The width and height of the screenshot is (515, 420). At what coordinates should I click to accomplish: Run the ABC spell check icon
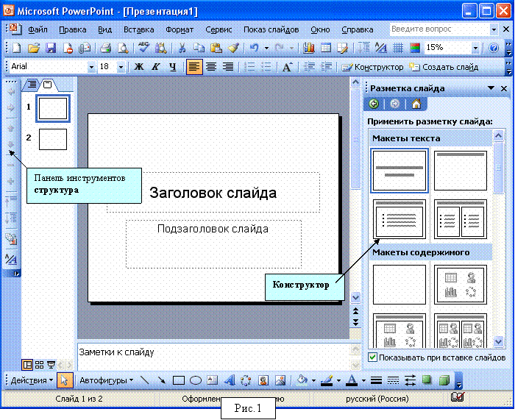click(x=144, y=49)
